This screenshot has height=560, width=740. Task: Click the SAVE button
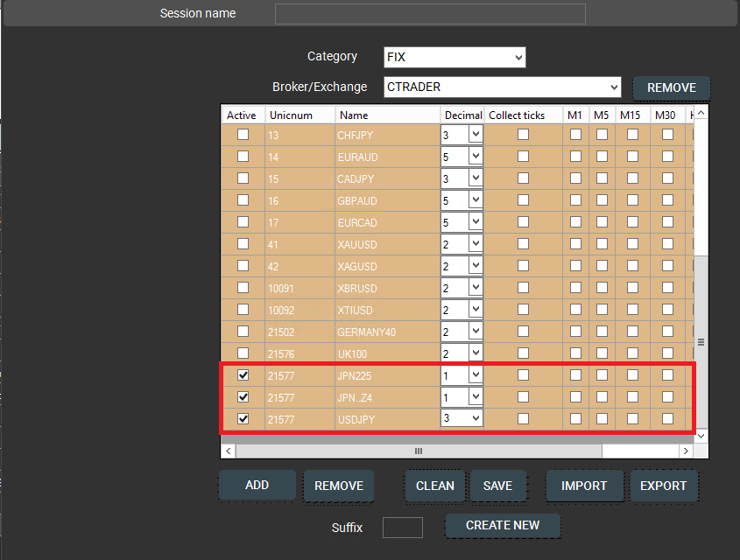(x=497, y=486)
